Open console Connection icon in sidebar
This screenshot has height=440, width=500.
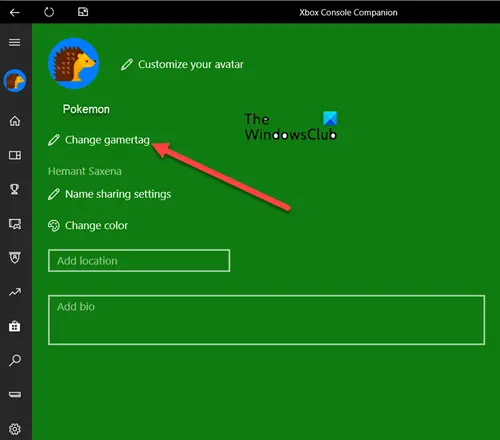tap(15, 395)
